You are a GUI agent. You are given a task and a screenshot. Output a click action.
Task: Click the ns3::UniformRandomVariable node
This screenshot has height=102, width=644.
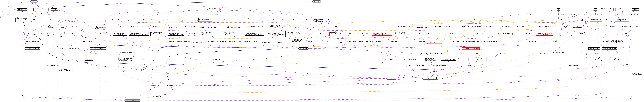pos(471,48)
